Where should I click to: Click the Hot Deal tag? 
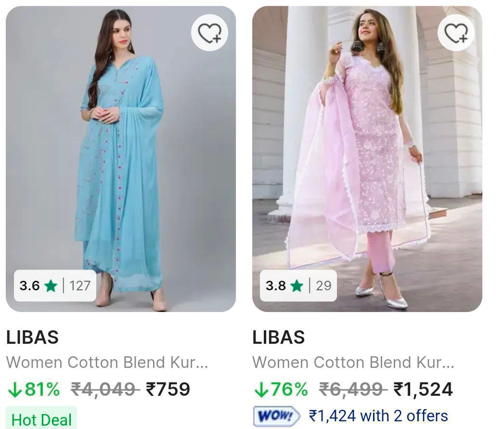(41, 419)
